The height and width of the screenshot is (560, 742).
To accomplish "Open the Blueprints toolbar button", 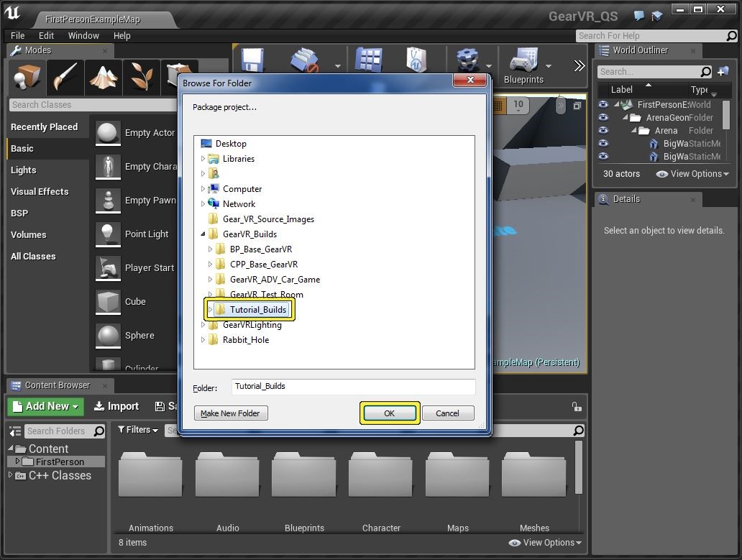I will coord(523,66).
